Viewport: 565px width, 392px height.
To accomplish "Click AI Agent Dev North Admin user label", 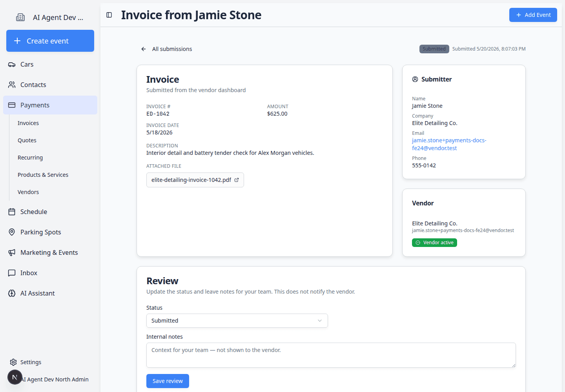I will pos(55,379).
